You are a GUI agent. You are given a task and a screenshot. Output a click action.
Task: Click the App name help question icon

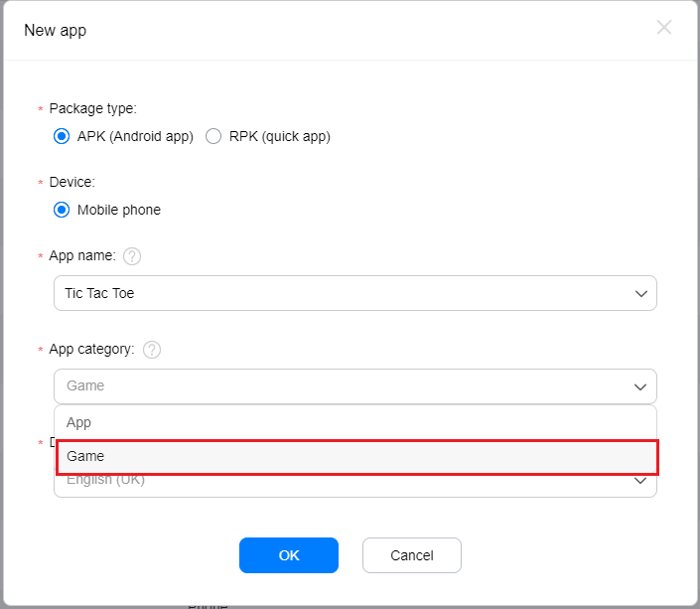[132, 256]
